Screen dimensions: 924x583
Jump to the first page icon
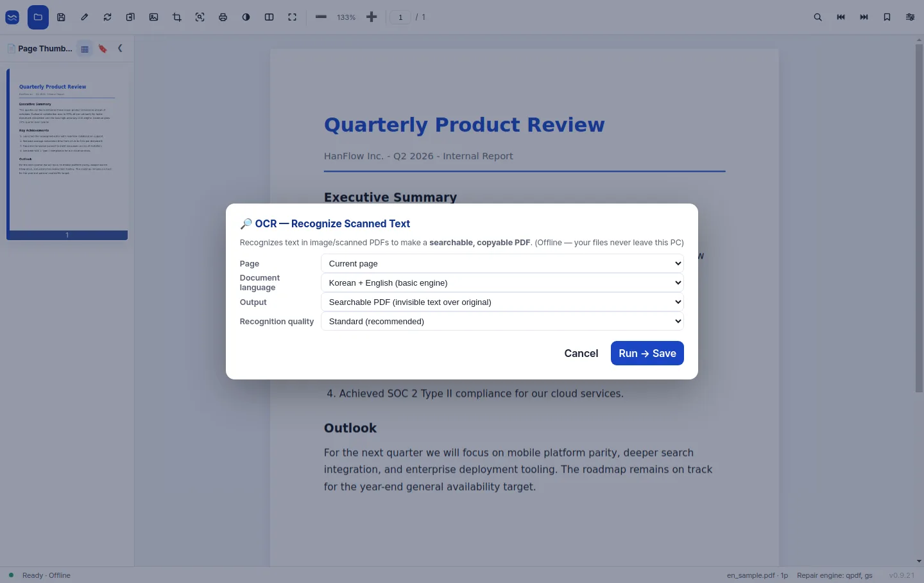click(x=841, y=17)
